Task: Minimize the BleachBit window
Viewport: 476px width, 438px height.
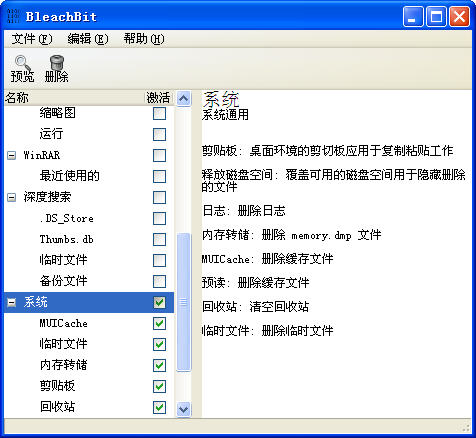Action: click(x=413, y=17)
